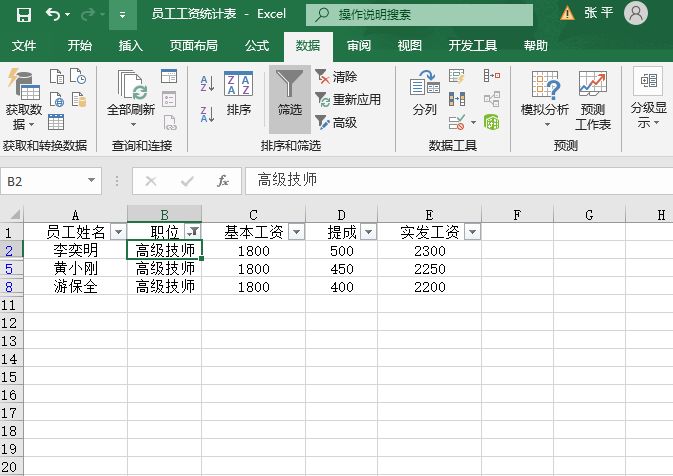This screenshot has width=673, height=476.
Task: Click the Save icon in quick access toolbar
Action: (x=24, y=15)
